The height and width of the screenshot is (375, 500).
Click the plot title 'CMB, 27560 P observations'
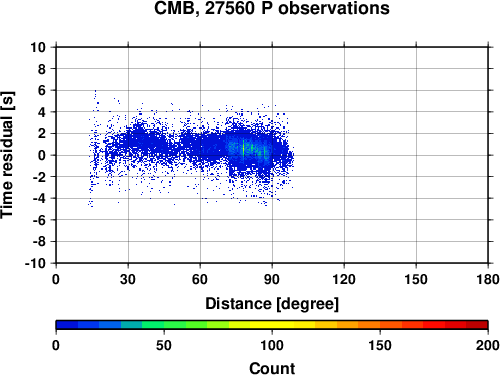272,8
